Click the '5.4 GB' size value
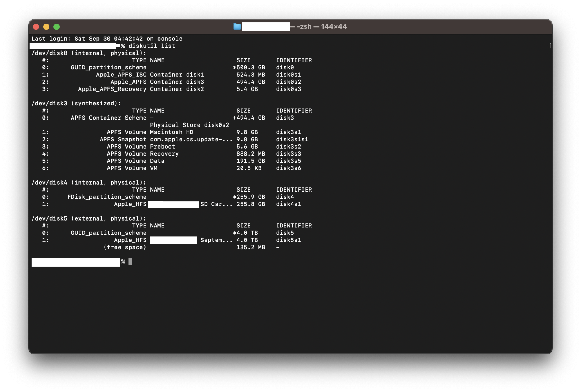The image size is (581, 392). pyautogui.click(x=247, y=89)
